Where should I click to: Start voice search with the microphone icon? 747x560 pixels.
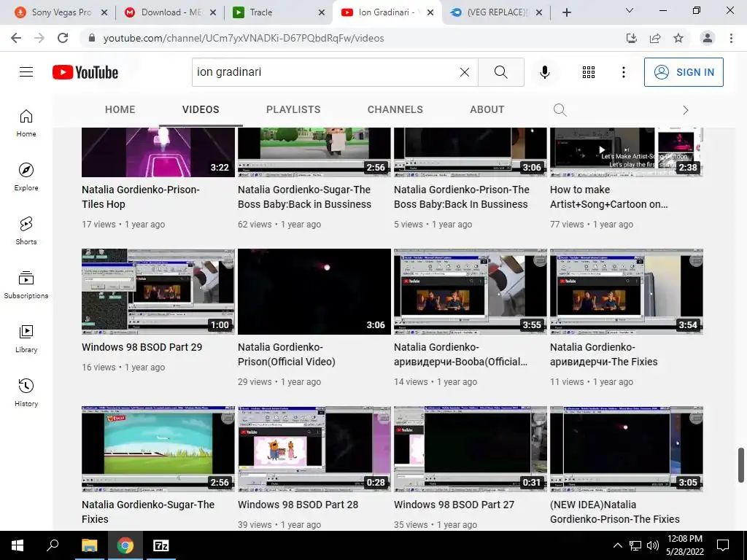544,72
